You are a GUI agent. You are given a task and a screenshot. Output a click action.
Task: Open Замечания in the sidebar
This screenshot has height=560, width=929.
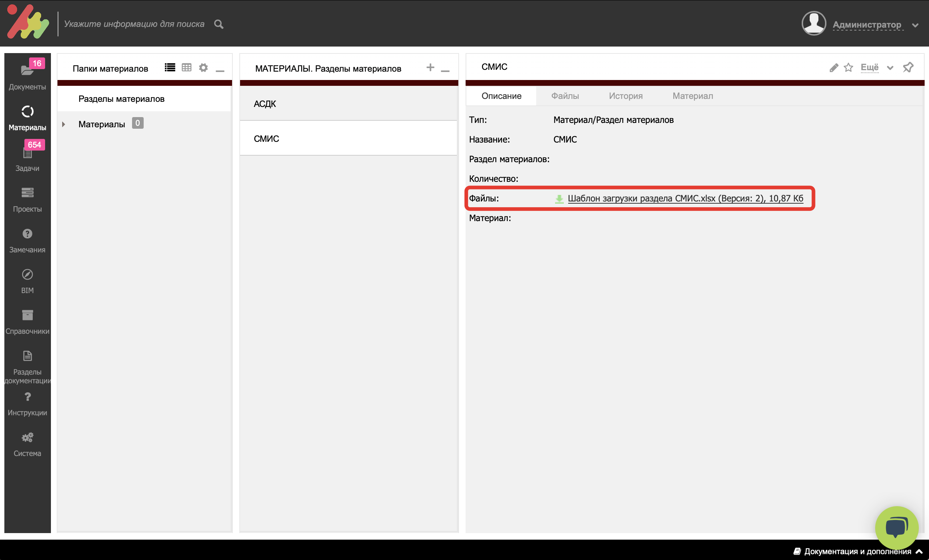click(x=27, y=240)
